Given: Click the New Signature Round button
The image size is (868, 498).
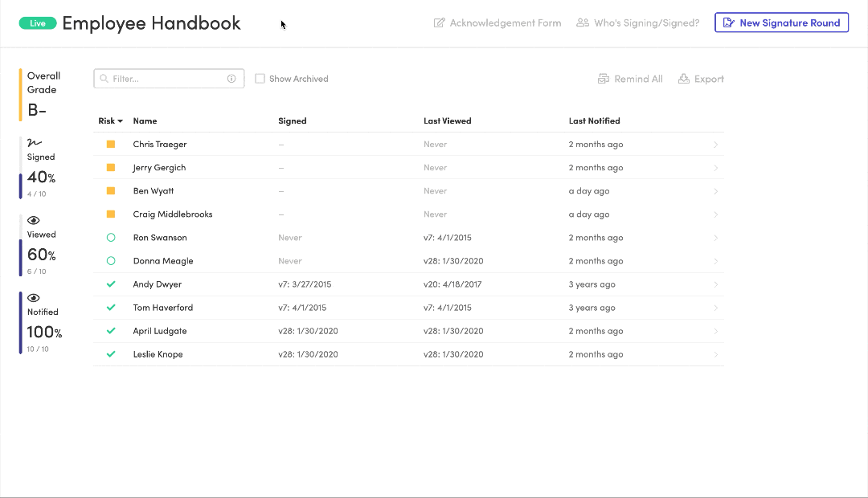Looking at the screenshot, I should [781, 22].
